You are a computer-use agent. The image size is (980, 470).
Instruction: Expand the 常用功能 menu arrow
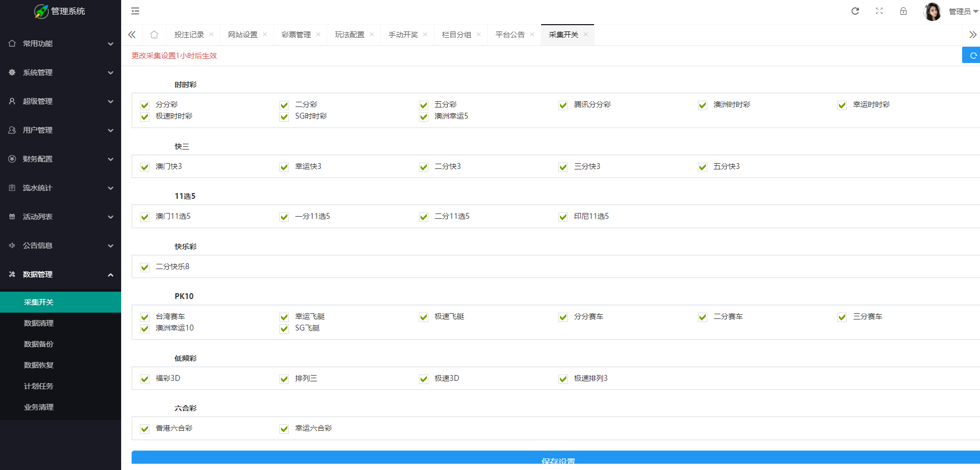click(111, 44)
